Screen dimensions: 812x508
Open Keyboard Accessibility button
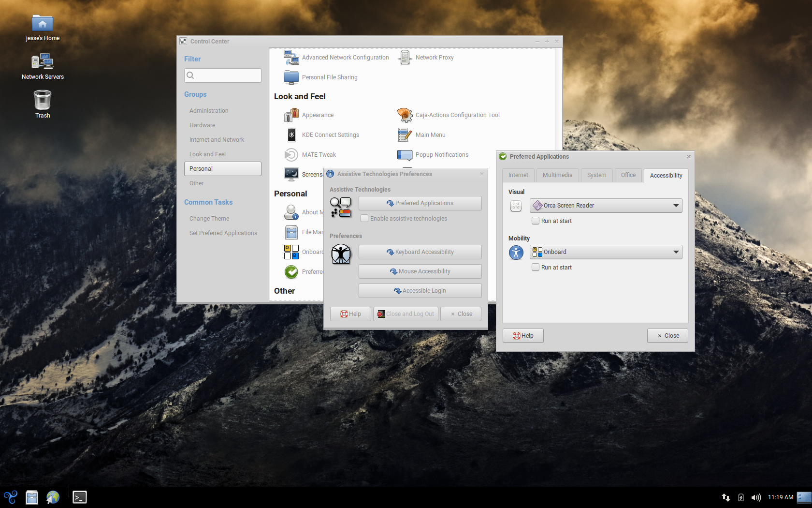point(420,252)
